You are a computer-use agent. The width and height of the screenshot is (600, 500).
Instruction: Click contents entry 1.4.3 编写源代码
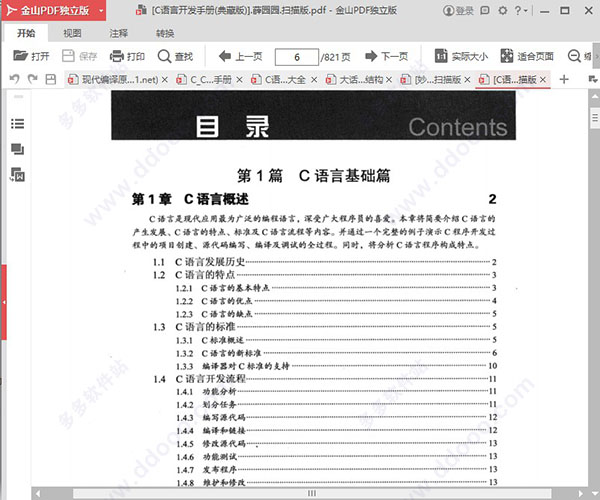tap(336, 417)
